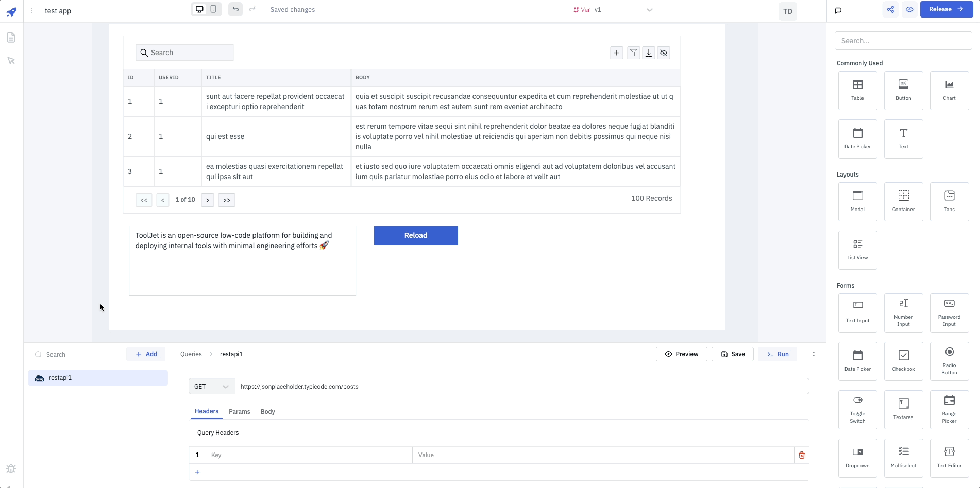Switch to the Params tab
This screenshot has height=488, width=980.
[x=239, y=412]
